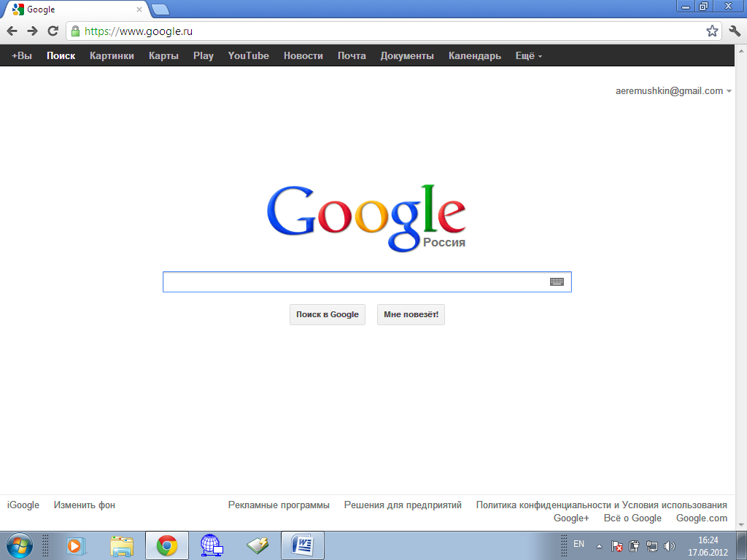Image resolution: width=747 pixels, height=560 pixels.
Task: Close the Google browser tab
Action: pos(139,9)
